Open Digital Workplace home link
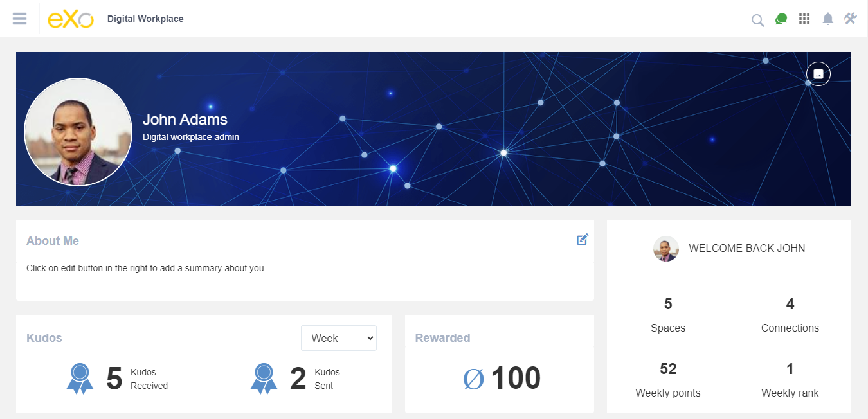868x419 pixels. (145, 19)
